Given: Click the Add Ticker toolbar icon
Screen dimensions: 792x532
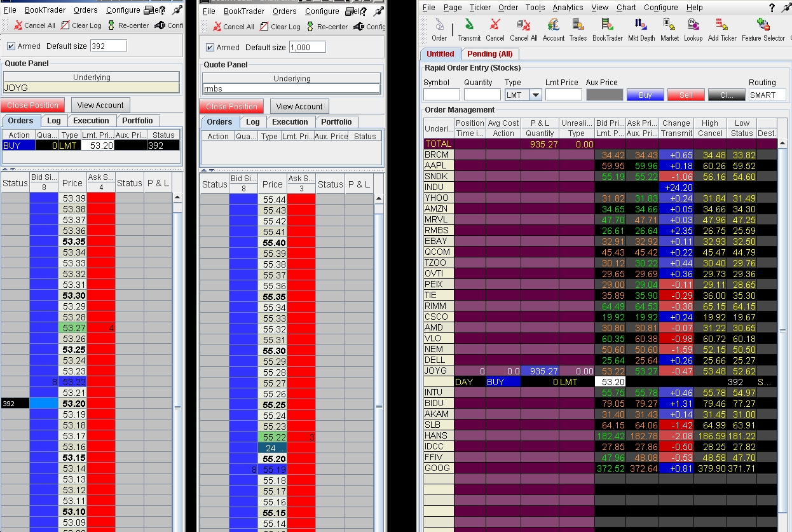Looking at the screenshot, I should pos(721,29).
